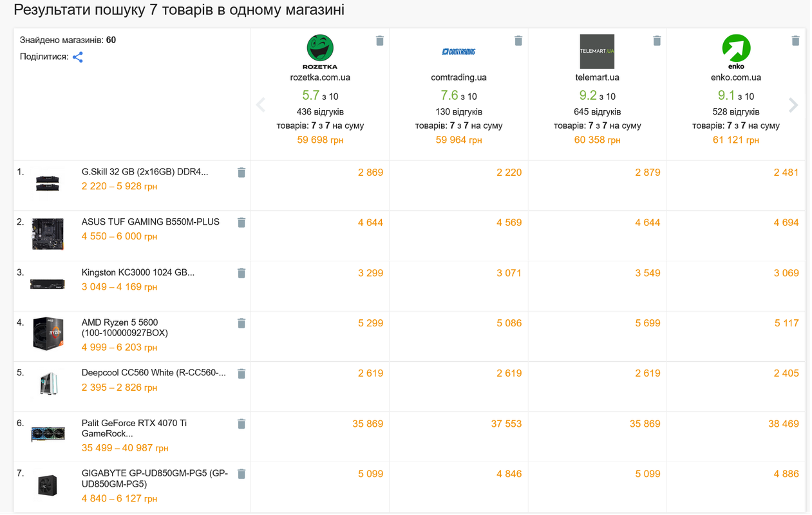Click telemart total 60 358 грн
The width and height of the screenshot is (812, 515).
(x=597, y=140)
